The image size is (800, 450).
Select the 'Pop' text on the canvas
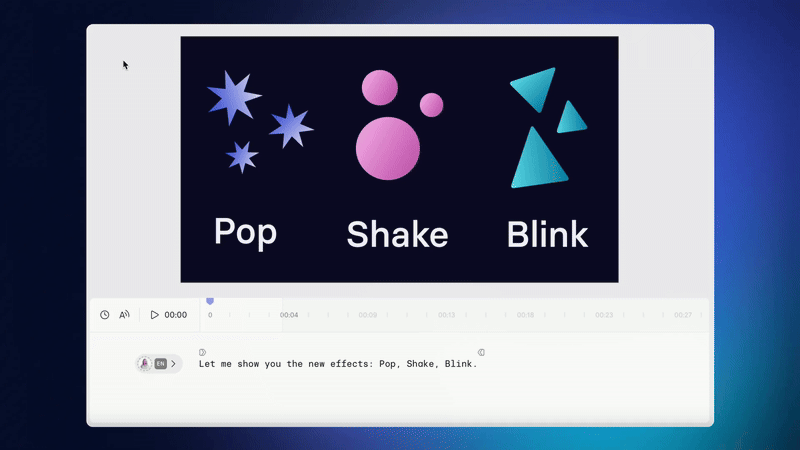tap(245, 233)
